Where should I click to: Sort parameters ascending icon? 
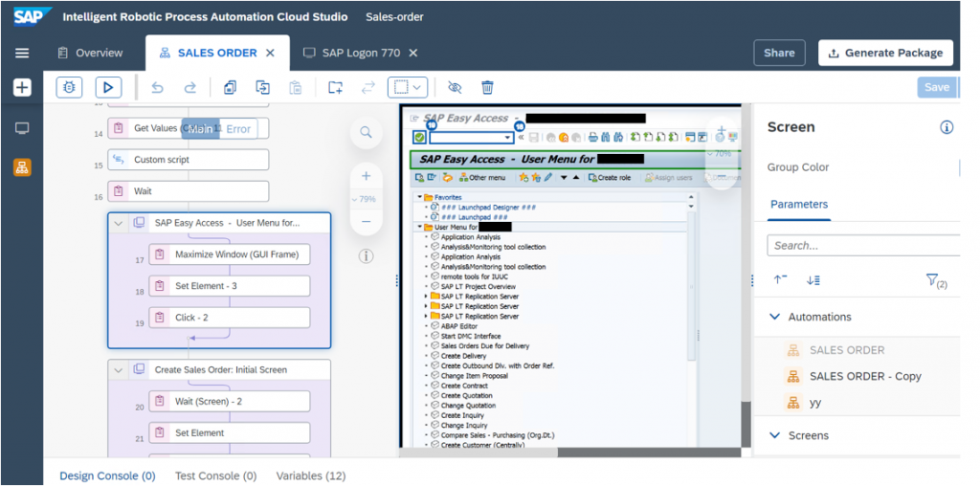click(780, 280)
